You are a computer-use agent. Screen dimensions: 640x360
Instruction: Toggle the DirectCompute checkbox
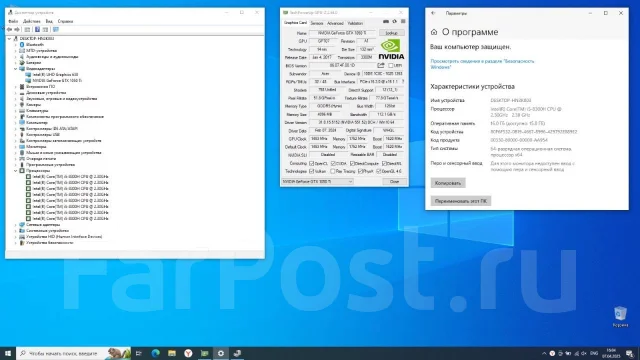click(352, 163)
